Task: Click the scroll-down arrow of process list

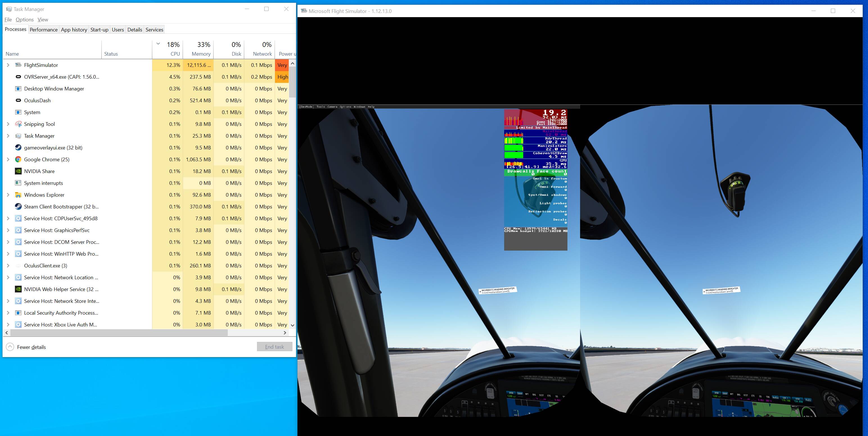Action: point(292,325)
